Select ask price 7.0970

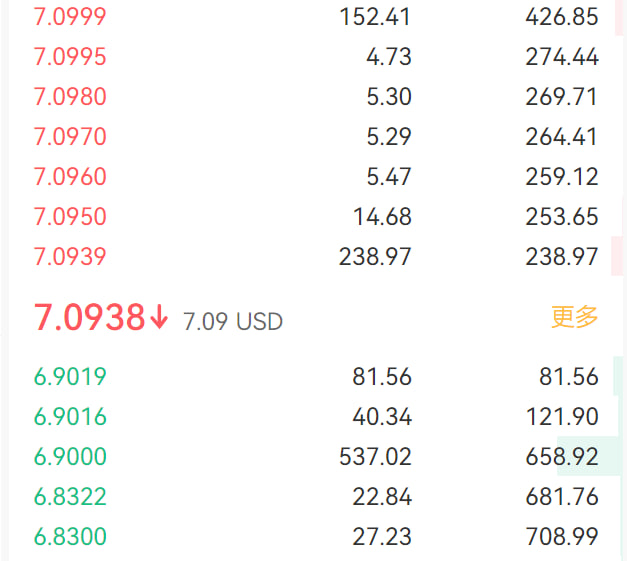point(70,137)
